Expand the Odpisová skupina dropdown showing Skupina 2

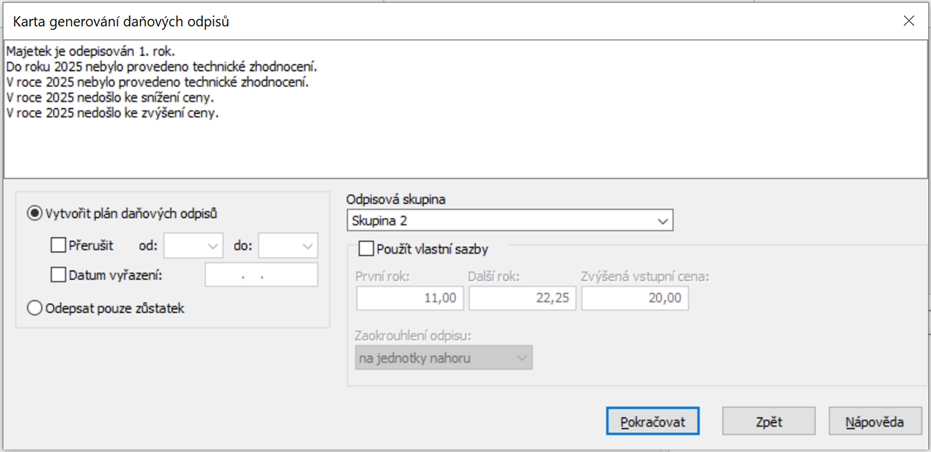(510, 220)
